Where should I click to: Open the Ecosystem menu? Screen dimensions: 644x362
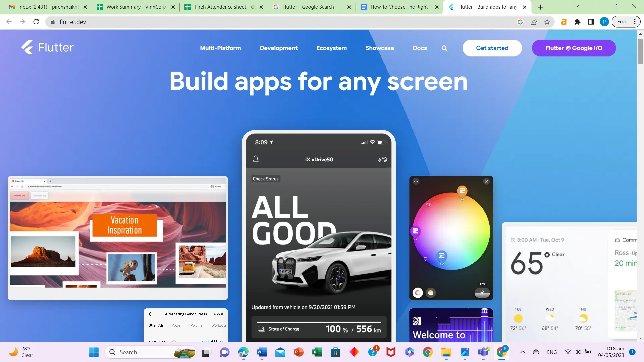(x=331, y=48)
